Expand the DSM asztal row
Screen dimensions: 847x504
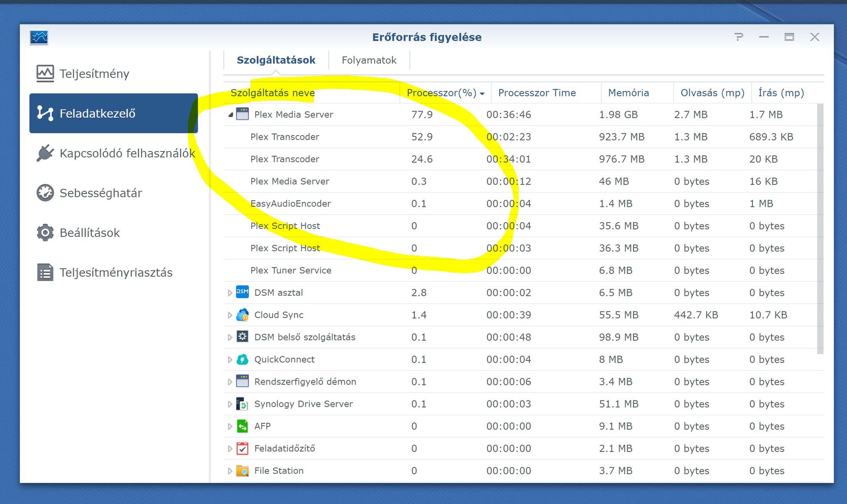click(230, 292)
